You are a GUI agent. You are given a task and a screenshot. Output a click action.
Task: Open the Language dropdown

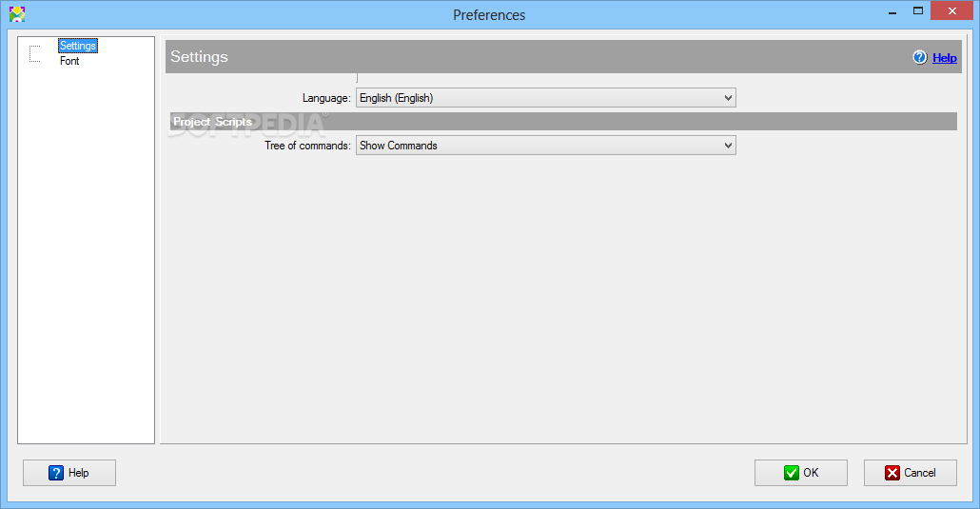pyautogui.click(x=545, y=98)
